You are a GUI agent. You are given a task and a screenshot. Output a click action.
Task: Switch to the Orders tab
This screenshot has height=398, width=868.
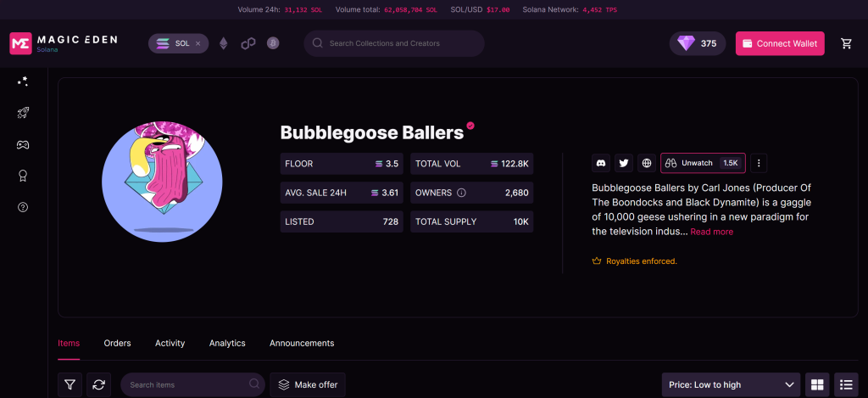coord(117,343)
